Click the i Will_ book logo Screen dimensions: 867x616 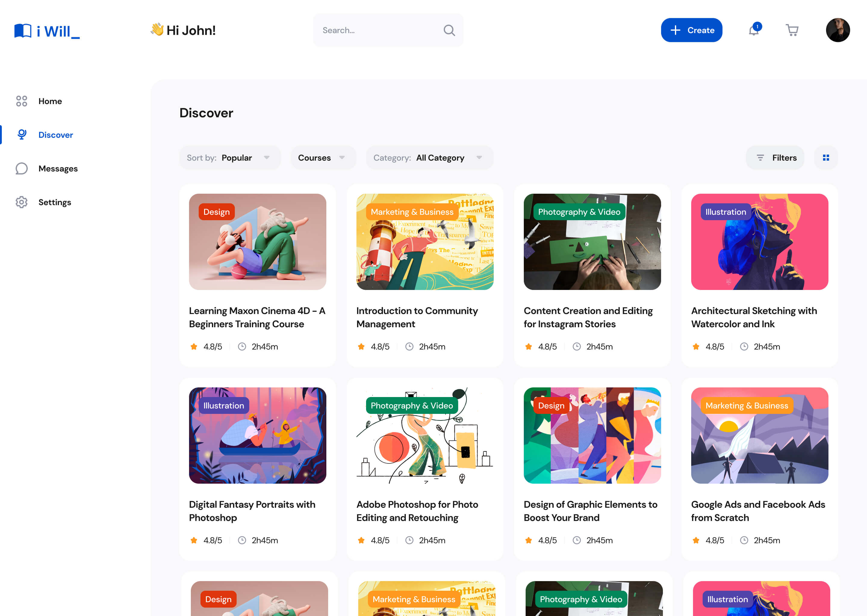click(47, 31)
